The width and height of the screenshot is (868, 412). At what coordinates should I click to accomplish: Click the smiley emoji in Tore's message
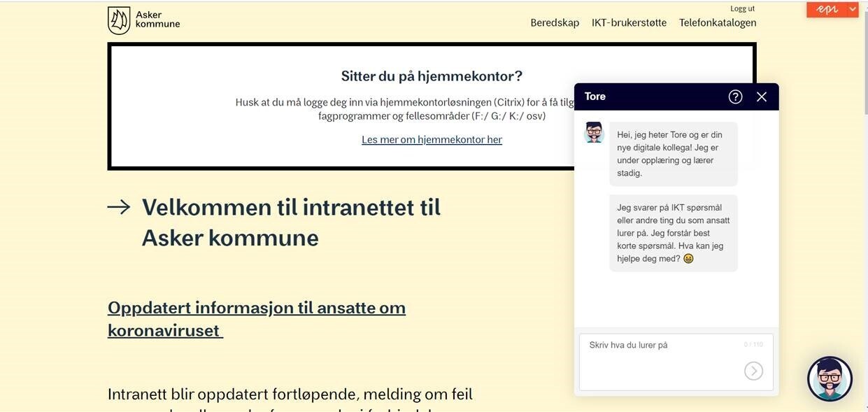(x=688, y=259)
